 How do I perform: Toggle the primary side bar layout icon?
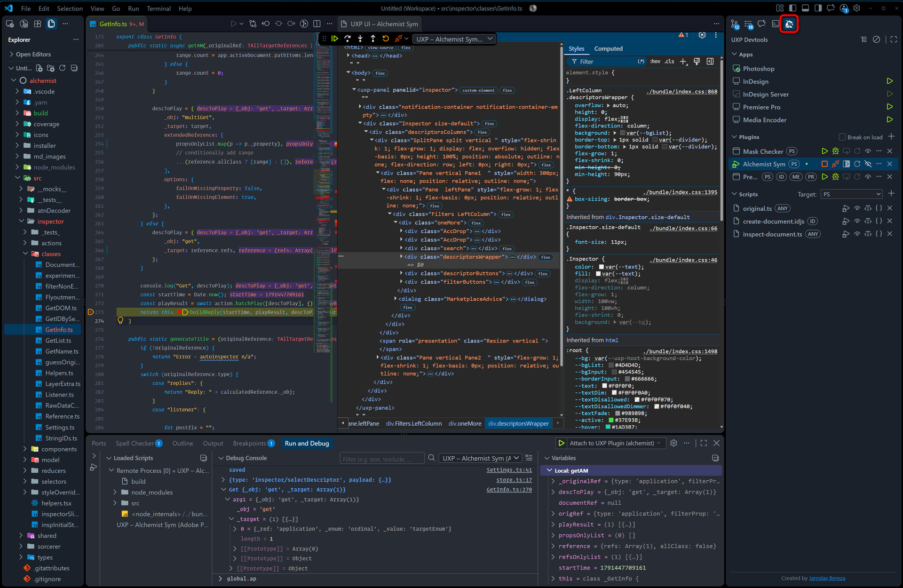[792, 8]
